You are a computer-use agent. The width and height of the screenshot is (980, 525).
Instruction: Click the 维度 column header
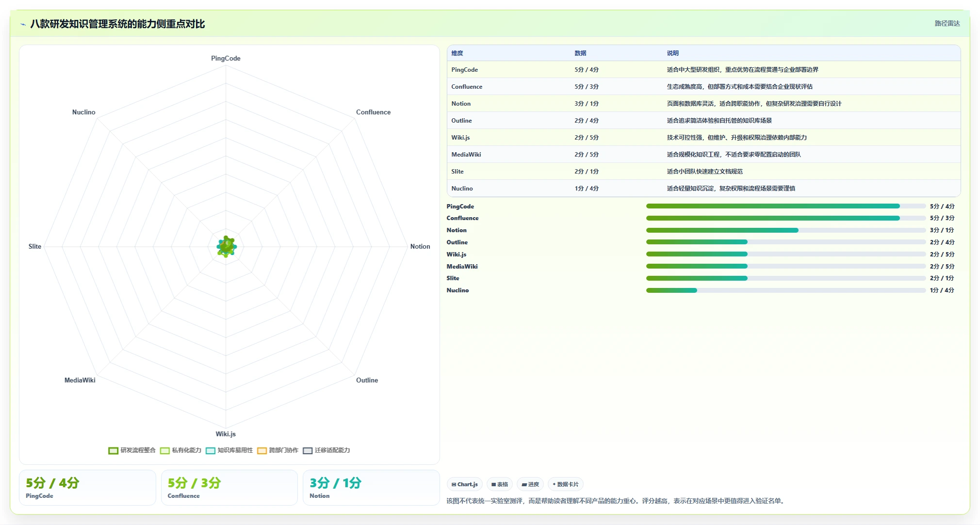click(457, 53)
